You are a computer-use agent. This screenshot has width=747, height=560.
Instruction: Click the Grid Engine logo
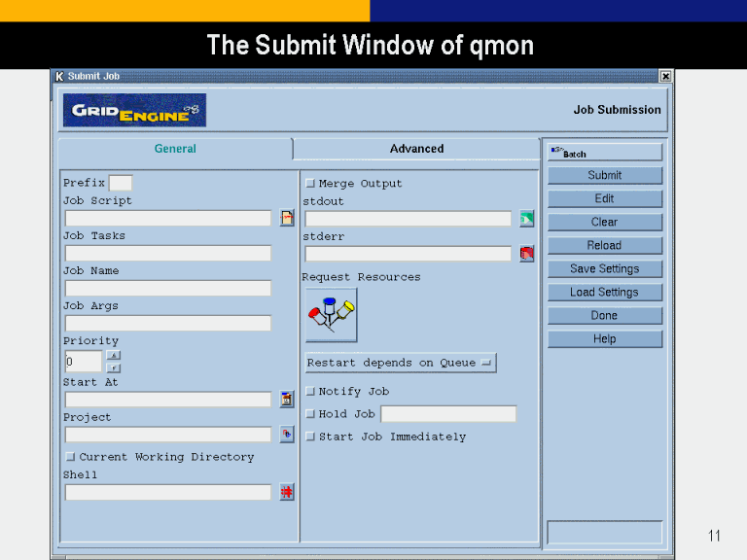pos(134,110)
